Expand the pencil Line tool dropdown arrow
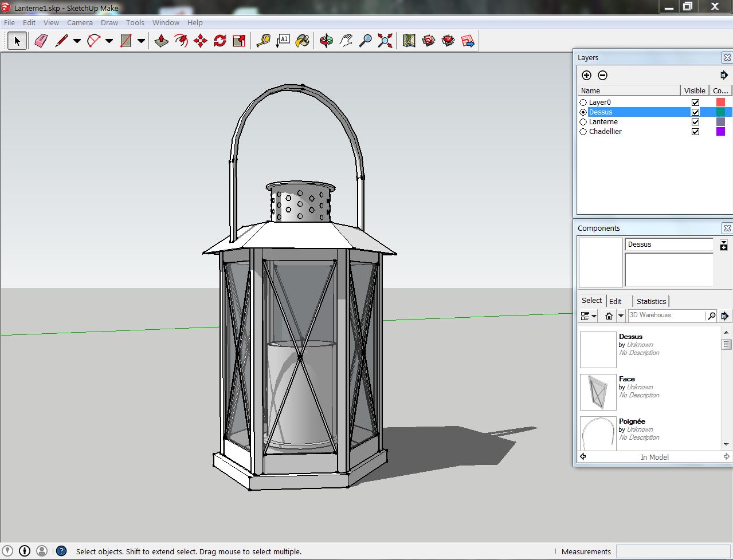 [x=77, y=41]
